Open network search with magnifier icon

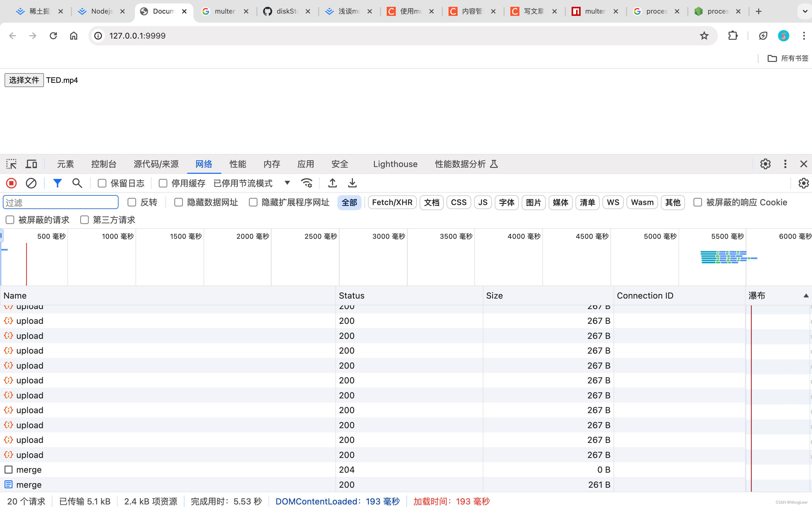(77, 183)
